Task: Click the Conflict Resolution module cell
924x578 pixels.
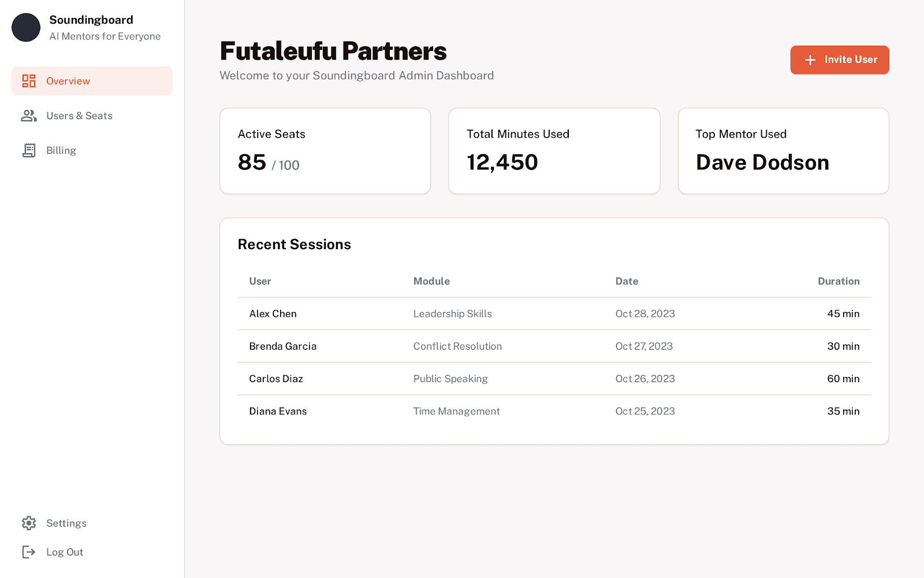Action: [457, 346]
